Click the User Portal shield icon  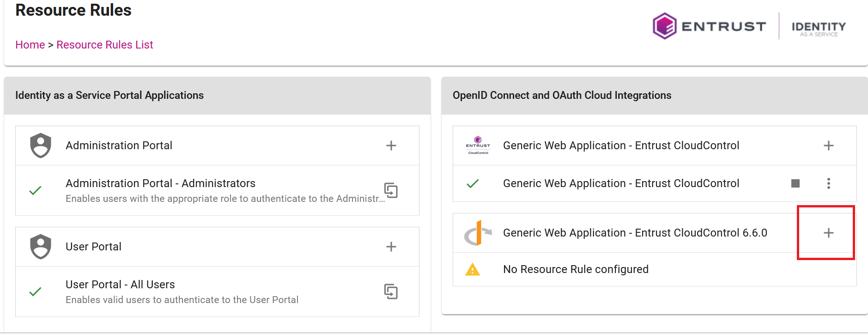point(41,247)
